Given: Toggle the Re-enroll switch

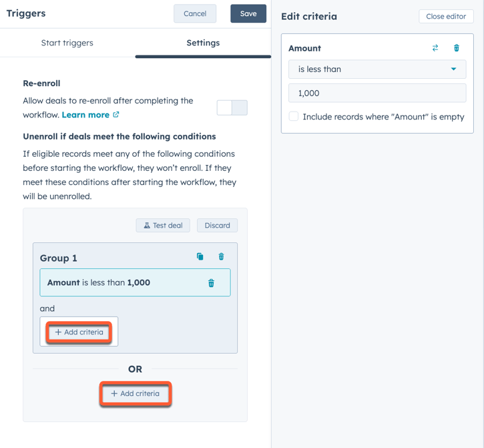Looking at the screenshot, I should (232, 107).
